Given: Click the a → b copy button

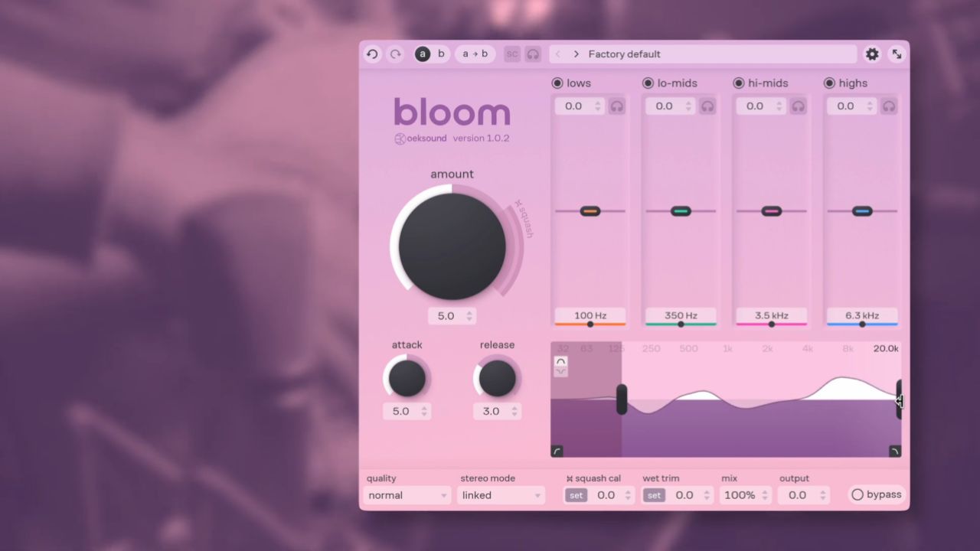Looking at the screenshot, I should (x=475, y=54).
